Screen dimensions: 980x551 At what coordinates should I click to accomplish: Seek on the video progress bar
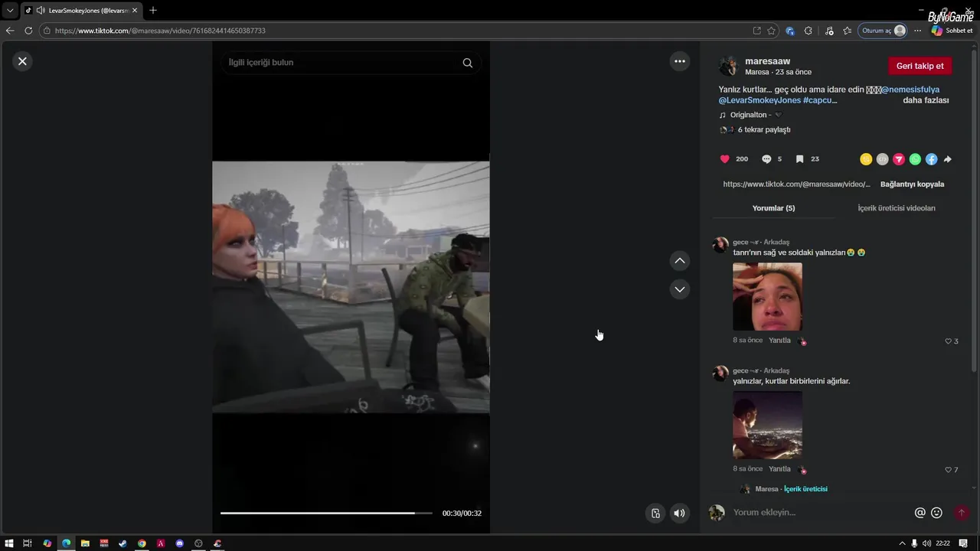click(326, 513)
